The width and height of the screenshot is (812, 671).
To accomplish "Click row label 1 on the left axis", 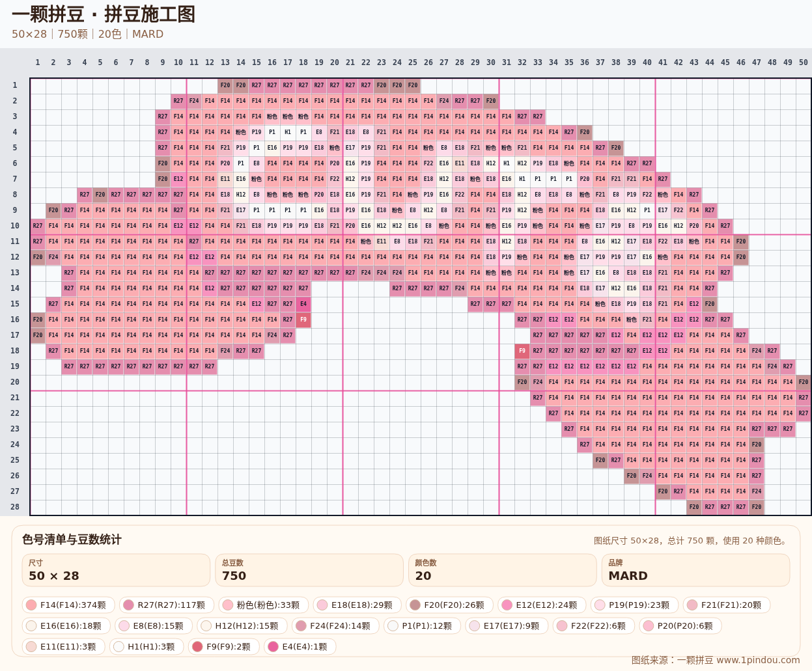I will (x=15, y=85).
